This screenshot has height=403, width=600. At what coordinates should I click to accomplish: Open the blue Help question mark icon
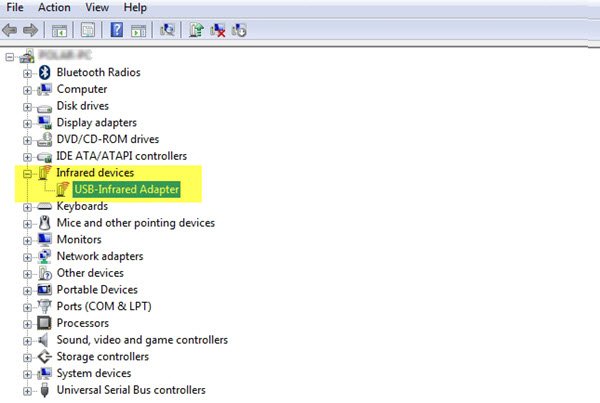click(x=117, y=30)
